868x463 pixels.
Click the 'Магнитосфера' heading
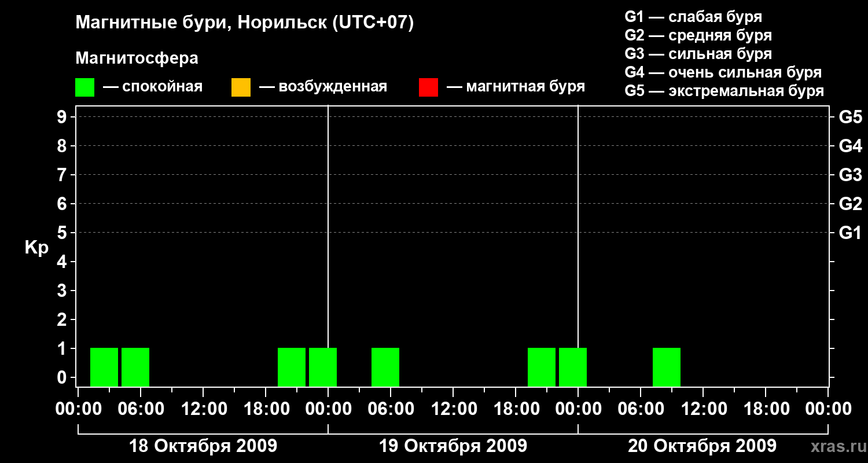pyautogui.click(x=137, y=58)
